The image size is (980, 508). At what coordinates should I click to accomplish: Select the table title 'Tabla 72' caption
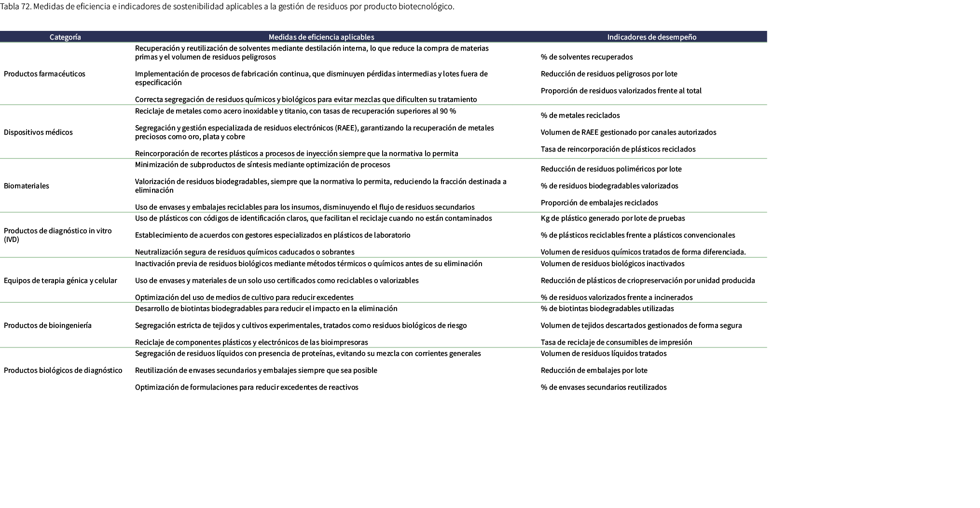coord(227,7)
